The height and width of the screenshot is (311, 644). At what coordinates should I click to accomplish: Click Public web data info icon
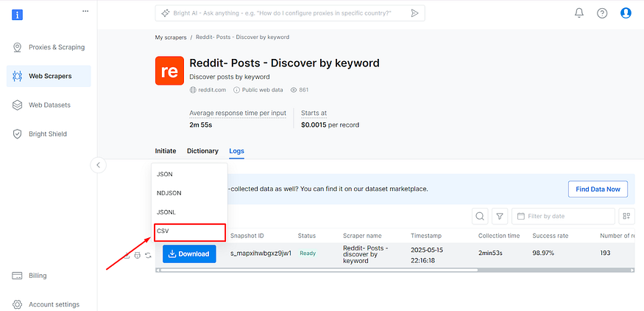[x=236, y=90]
